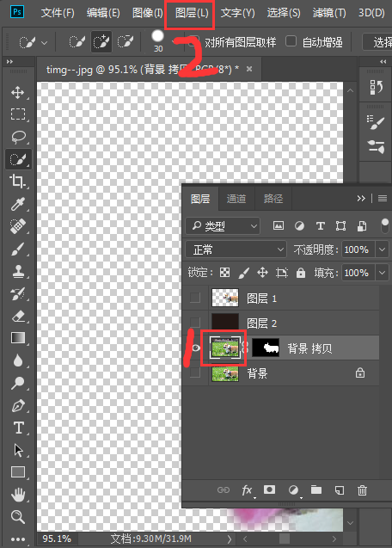The width and height of the screenshot is (392, 548).
Task: Select the Clone Stamp tool
Action: tap(18, 271)
